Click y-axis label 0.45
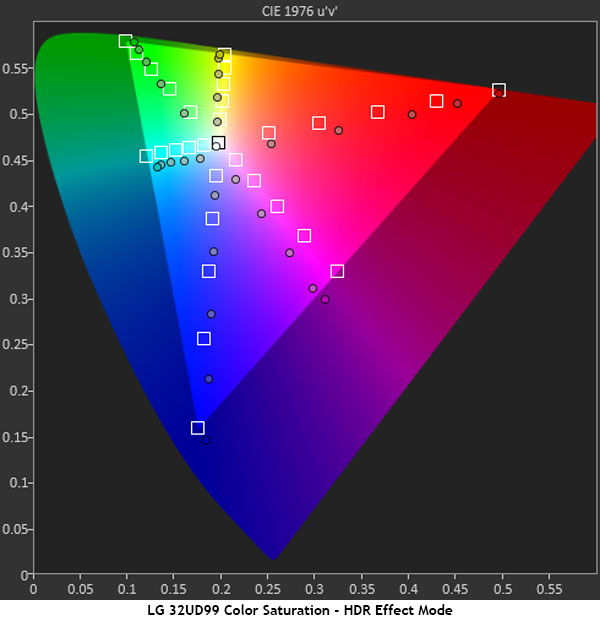The height and width of the screenshot is (620, 600). click(x=15, y=161)
